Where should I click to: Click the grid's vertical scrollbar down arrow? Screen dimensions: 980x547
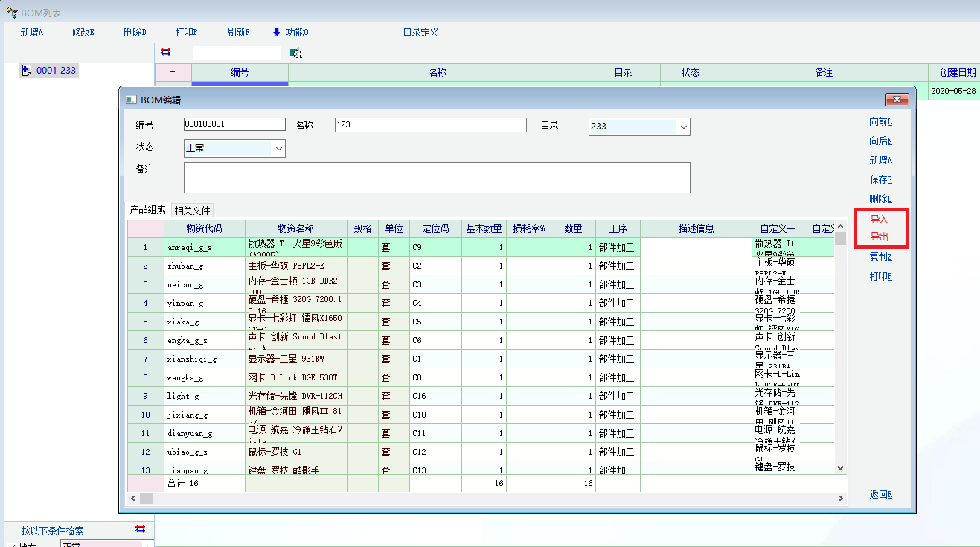point(841,467)
